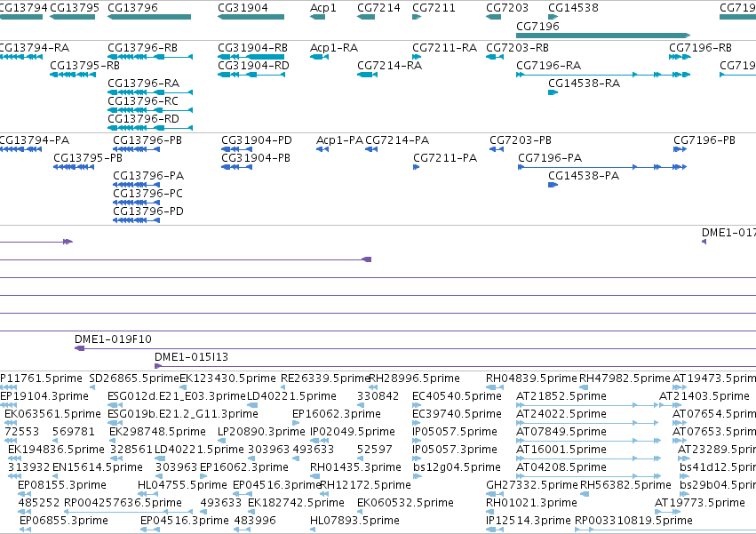
Task: Open transcript CG31904-RB
Action: click(x=251, y=57)
